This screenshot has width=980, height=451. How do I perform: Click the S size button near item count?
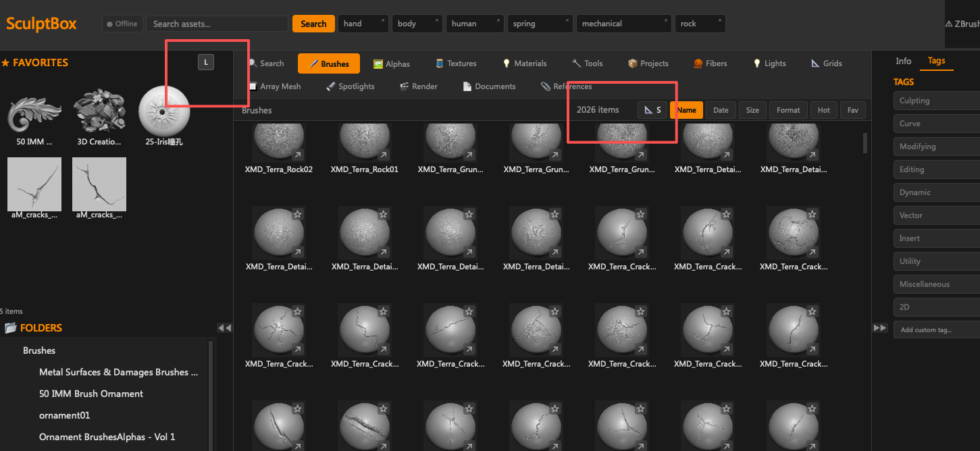[x=652, y=110]
